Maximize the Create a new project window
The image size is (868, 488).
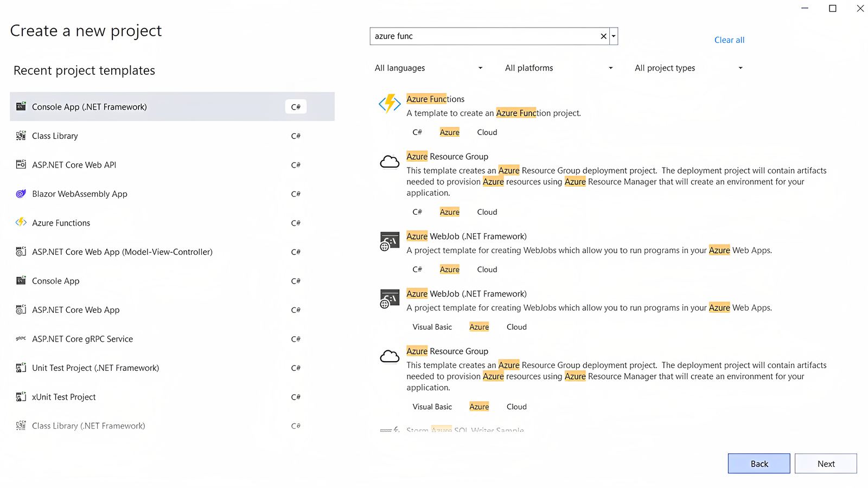(832, 8)
